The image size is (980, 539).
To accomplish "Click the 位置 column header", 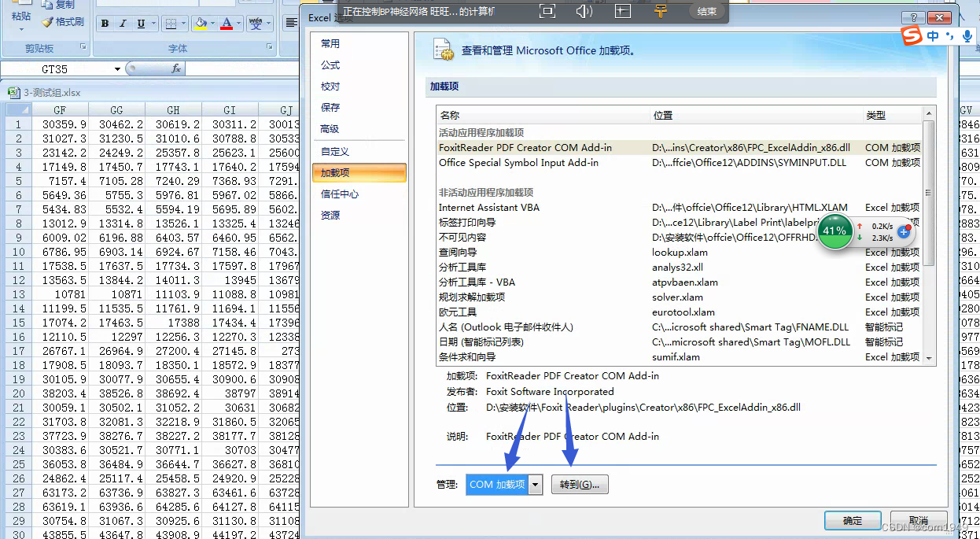I will click(755, 115).
